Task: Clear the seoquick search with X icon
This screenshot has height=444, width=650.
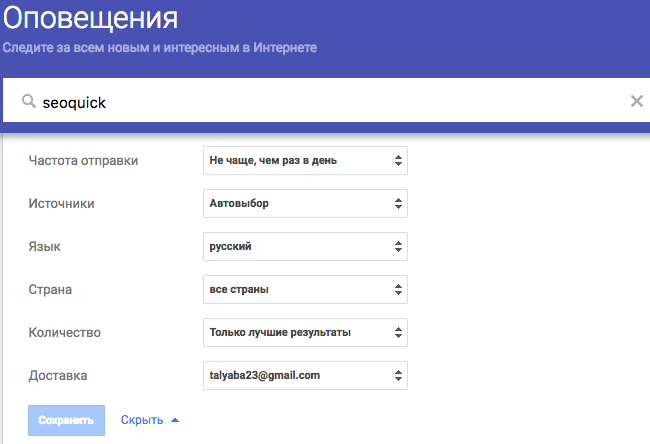Action: pos(637,101)
